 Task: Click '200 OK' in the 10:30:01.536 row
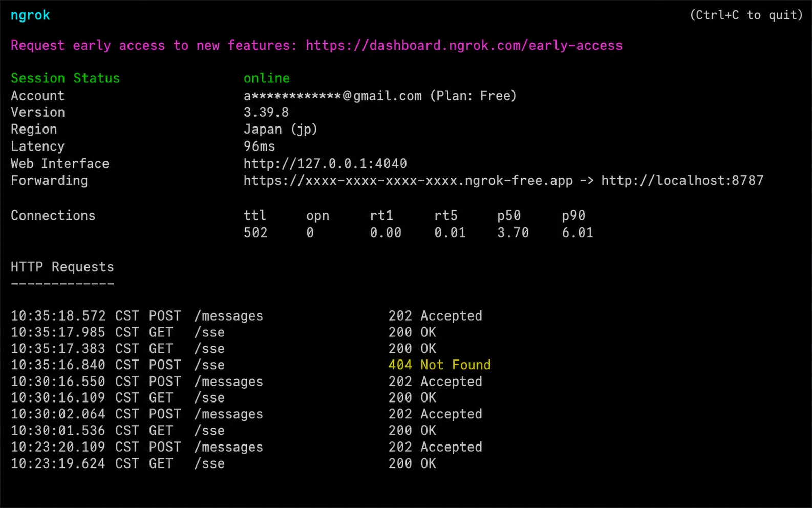pos(413,431)
